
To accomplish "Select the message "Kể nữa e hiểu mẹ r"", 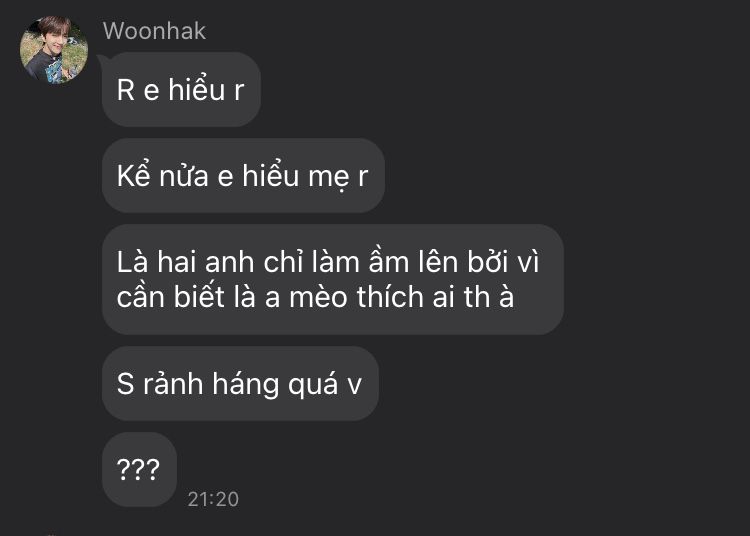I will tap(243, 175).
